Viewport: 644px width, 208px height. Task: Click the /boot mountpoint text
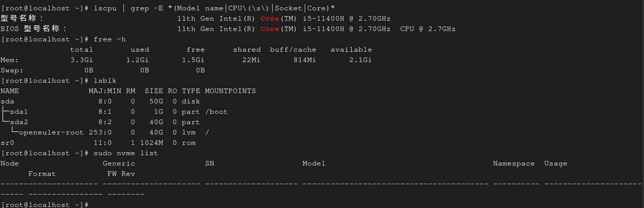pos(216,112)
